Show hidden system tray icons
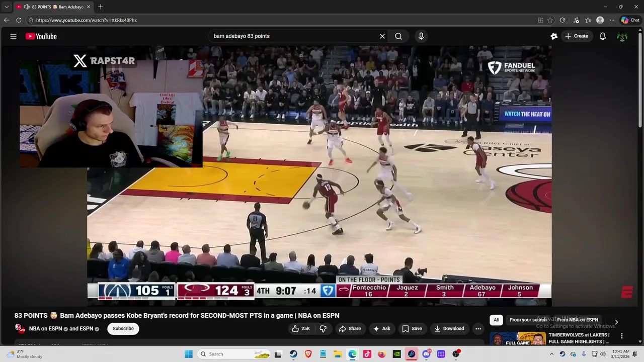The height and width of the screenshot is (362, 644). tap(551, 354)
